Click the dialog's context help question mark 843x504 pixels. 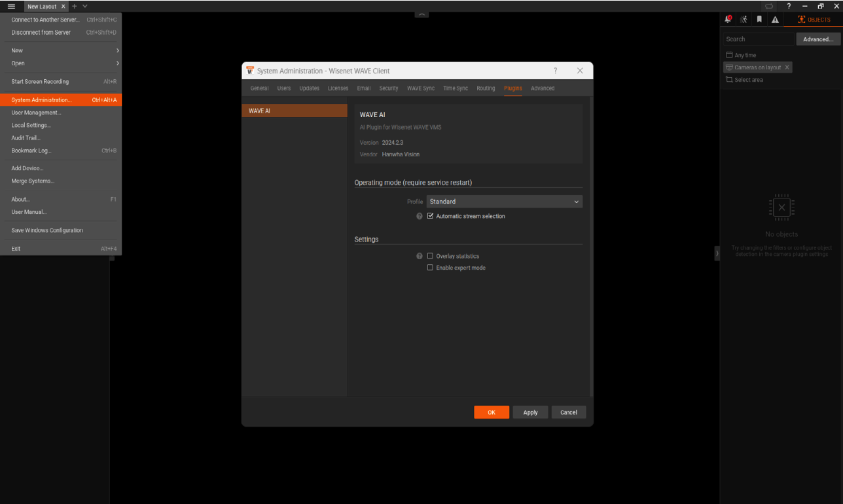click(x=556, y=71)
